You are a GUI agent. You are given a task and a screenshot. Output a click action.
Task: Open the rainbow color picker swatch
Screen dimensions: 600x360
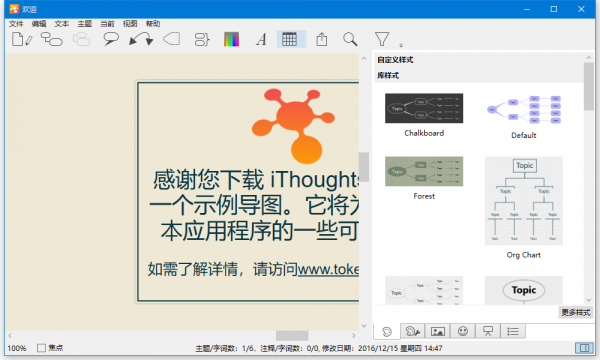coord(232,39)
